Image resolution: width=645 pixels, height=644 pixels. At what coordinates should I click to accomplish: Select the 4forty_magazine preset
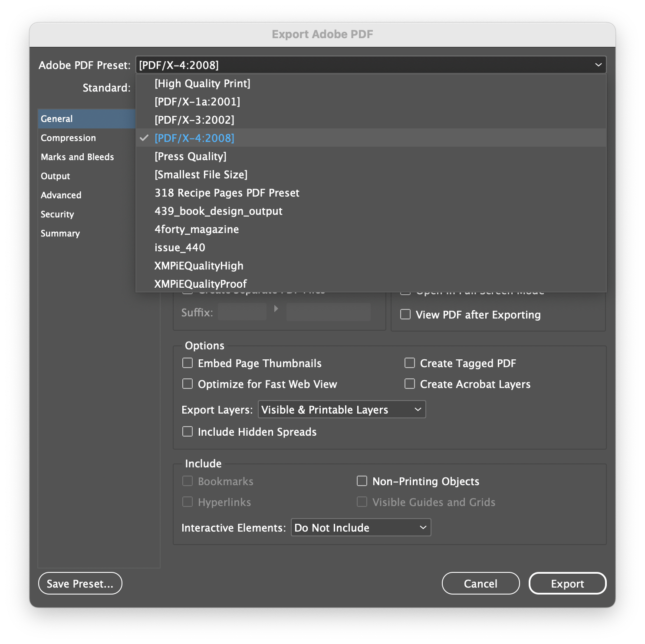pyautogui.click(x=197, y=229)
